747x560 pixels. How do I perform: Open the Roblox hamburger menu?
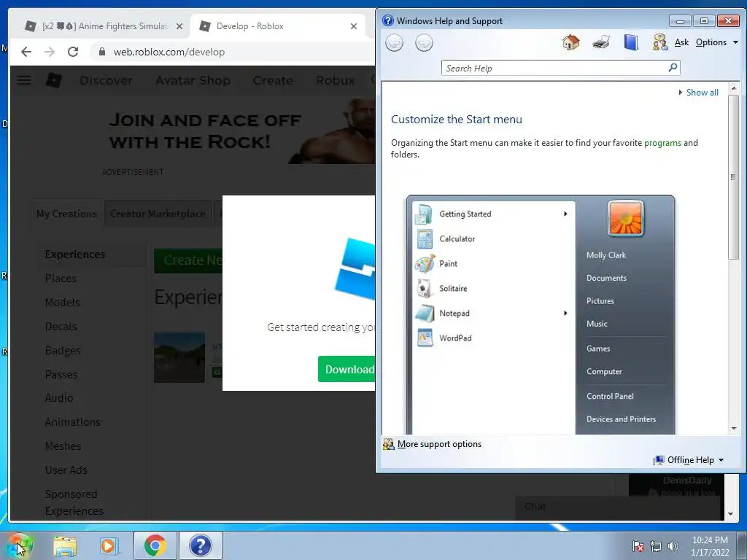point(24,80)
